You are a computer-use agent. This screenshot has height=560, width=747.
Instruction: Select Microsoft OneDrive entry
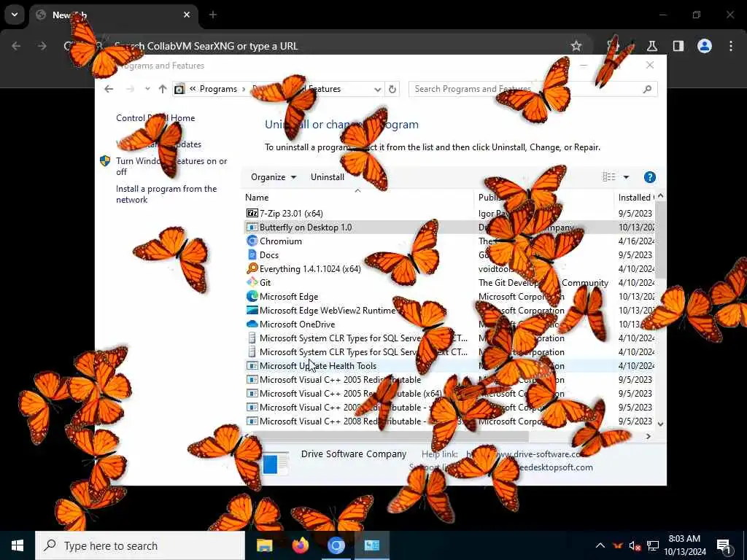tap(449, 324)
